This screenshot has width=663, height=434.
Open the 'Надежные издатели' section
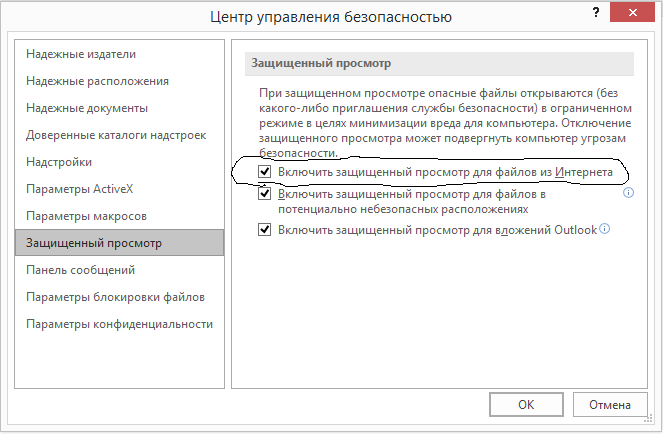pos(81,54)
